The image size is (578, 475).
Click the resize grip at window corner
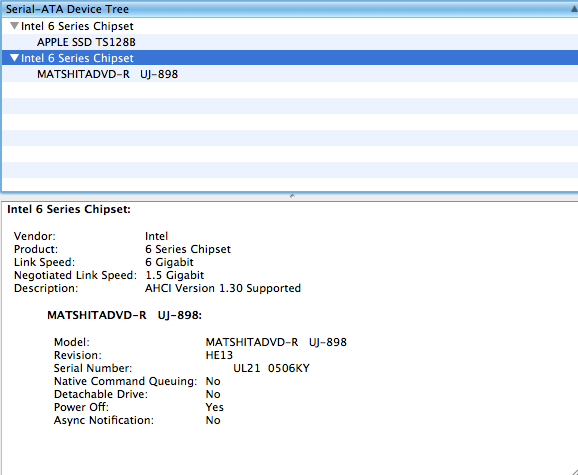pyautogui.click(x=575, y=471)
